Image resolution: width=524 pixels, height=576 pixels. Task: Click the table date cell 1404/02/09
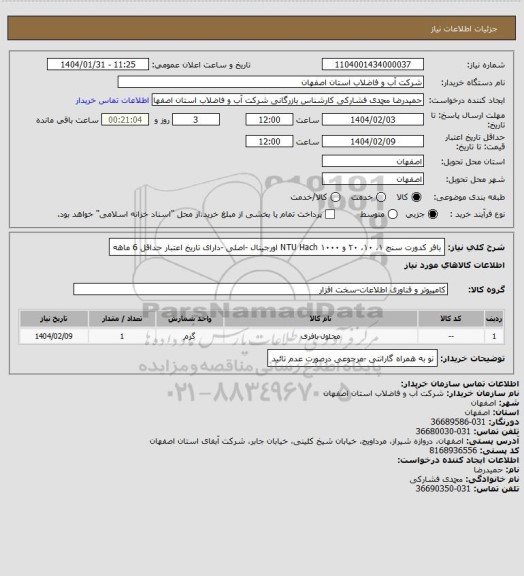point(54,336)
